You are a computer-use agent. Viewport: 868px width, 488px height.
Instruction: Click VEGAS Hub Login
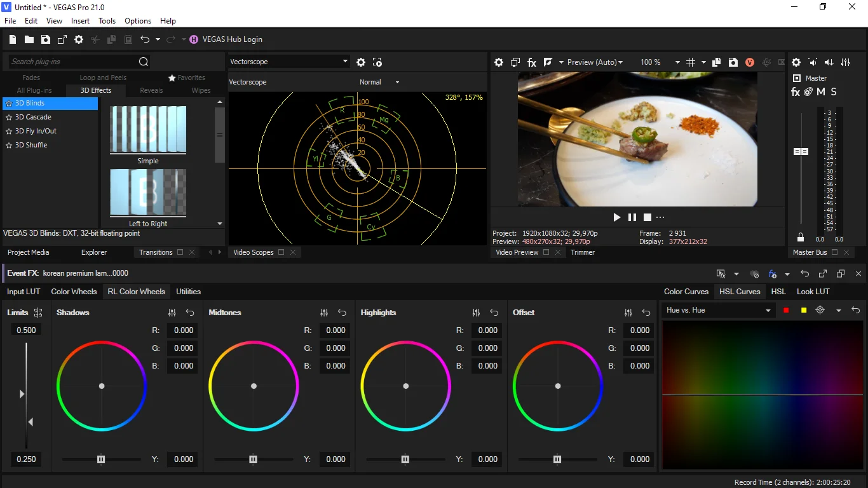point(232,39)
